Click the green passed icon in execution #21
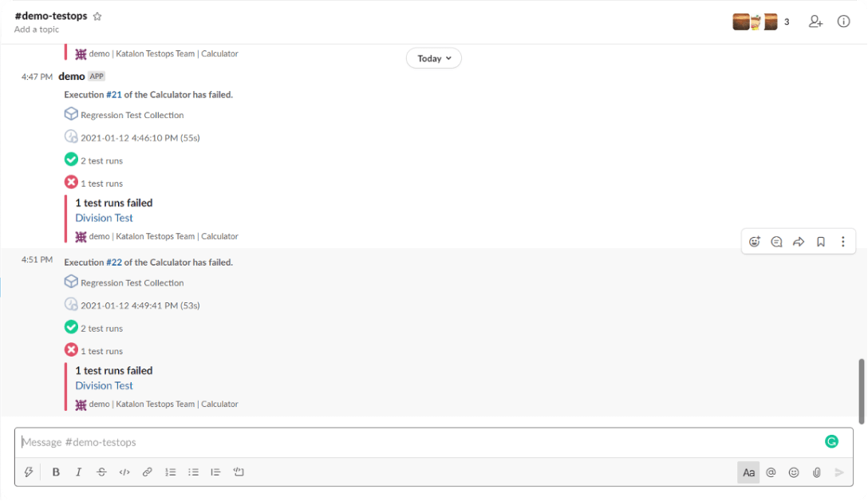The height and width of the screenshot is (501, 868). tap(71, 160)
